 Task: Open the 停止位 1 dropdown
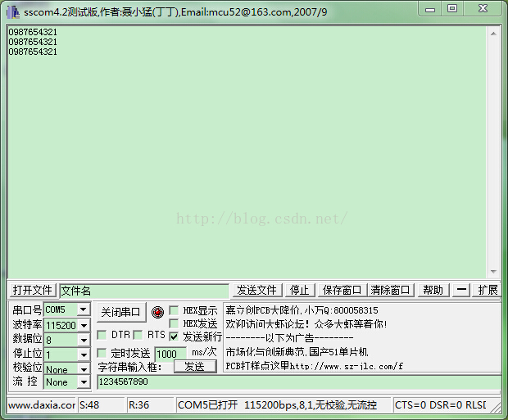[x=84, y=355]
